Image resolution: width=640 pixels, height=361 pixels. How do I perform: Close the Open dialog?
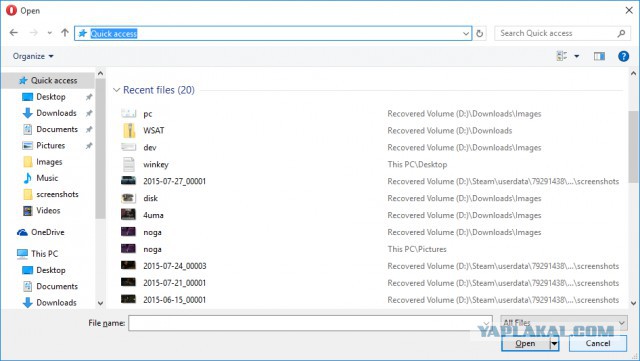tap(629, 10)
